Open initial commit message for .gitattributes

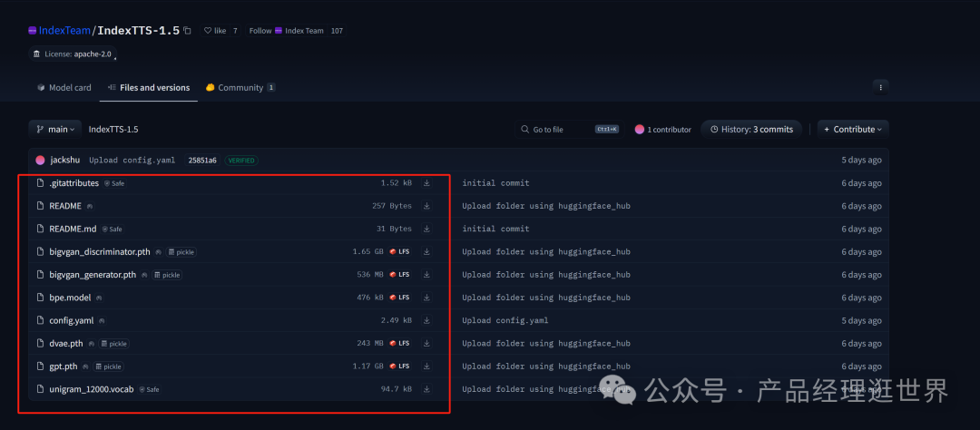[495, 183]
